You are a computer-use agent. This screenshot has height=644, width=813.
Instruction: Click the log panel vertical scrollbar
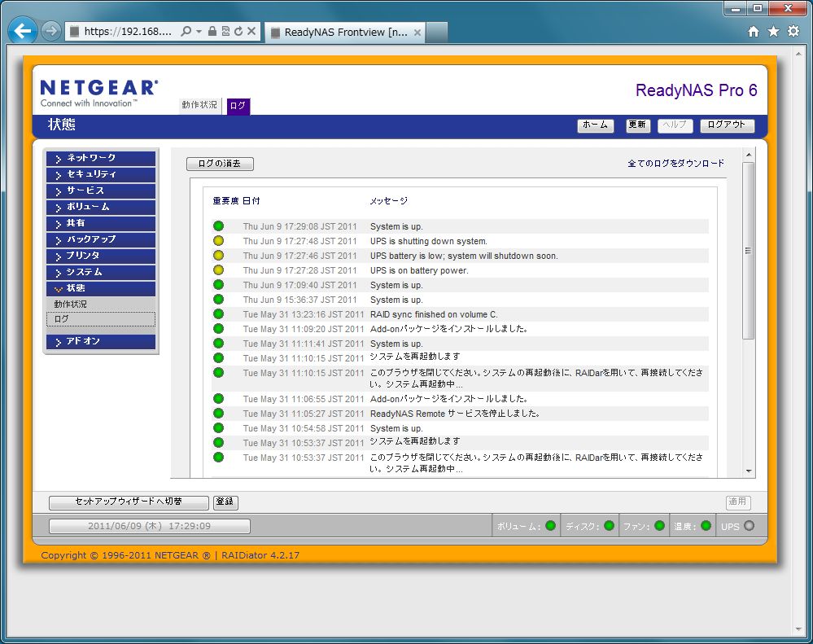pos(749,250)
